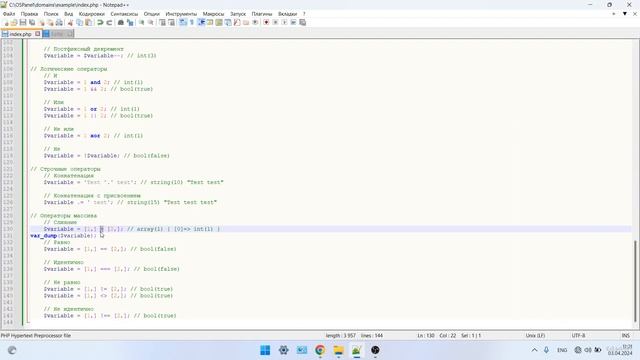Open Google Chrome from the taskbar
This screenshot has width=640, height=360.
point(320,350)
